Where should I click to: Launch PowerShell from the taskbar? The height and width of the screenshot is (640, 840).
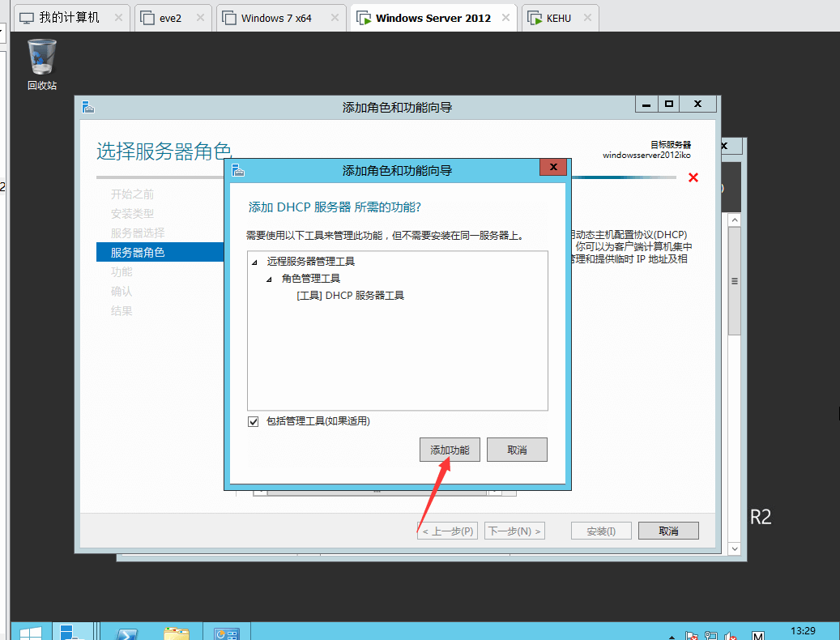pos(127,633)
